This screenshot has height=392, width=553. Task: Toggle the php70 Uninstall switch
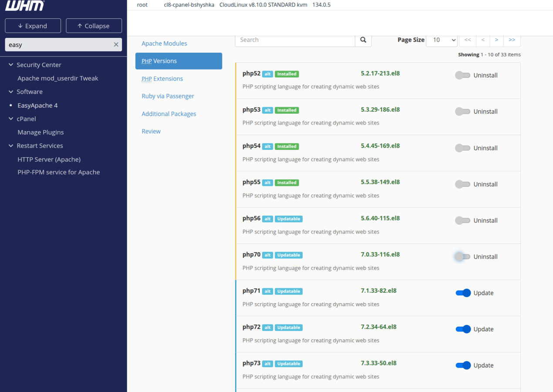pos(462,257)
